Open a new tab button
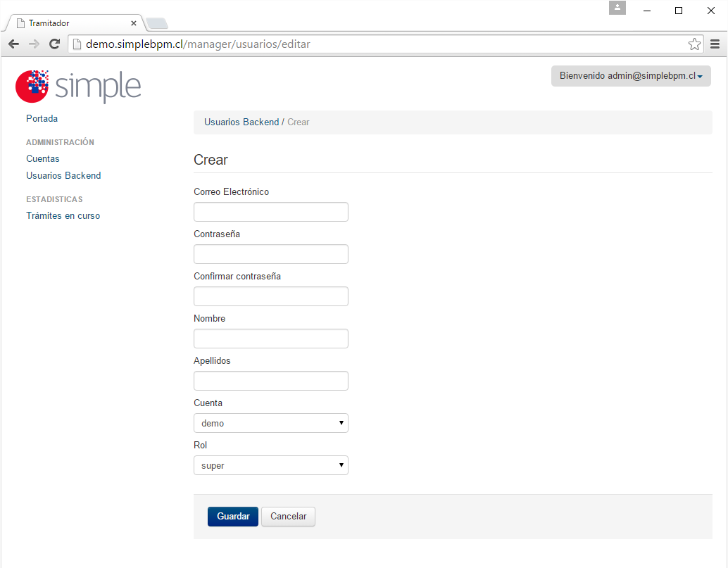 (x=157, y=23)
